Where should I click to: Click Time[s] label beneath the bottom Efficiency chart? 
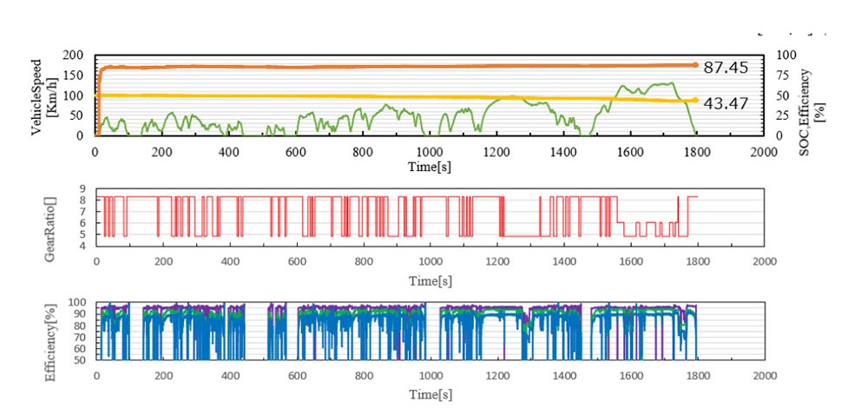click(431, 394)
